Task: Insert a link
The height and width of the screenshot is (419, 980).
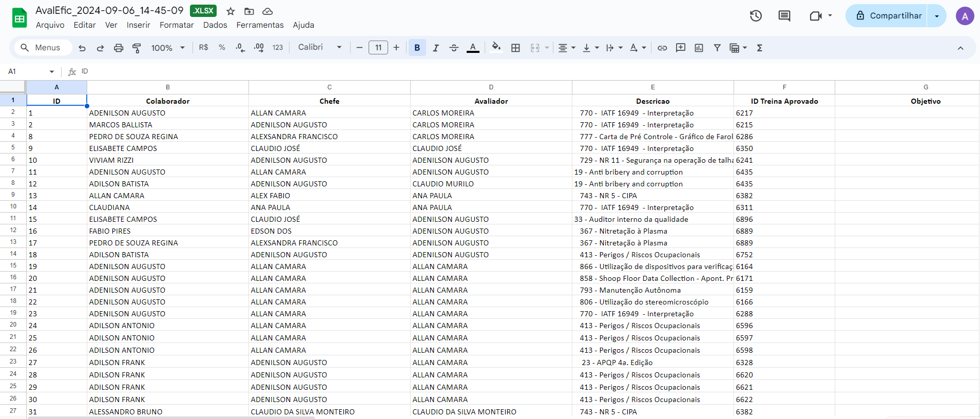Action: tap(662, 48)
